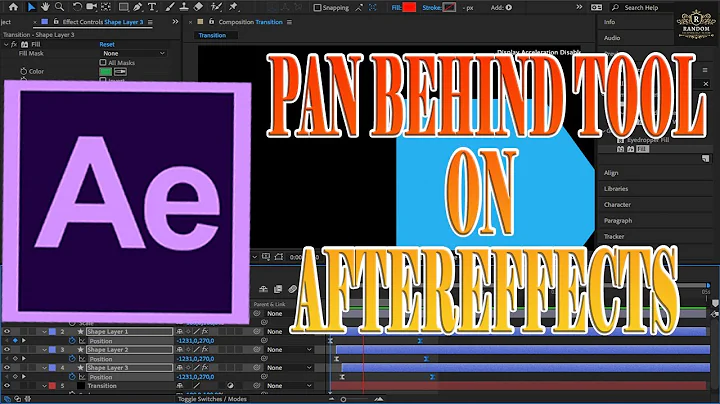720x404 pixels.
Task: Open the Align panel
Action: pyautogui.click(x=611, y=173)
